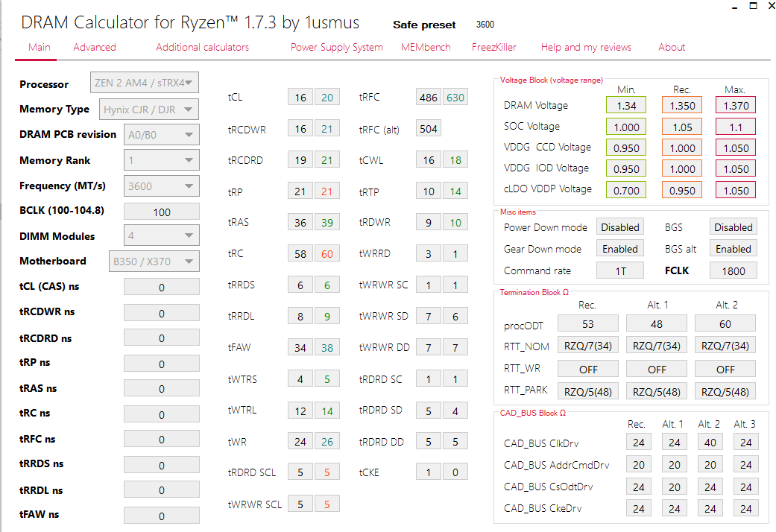This screenshot has height=532, width=776.
Task: Click the tRFC ns input field
Action: [x=161, y=439]
